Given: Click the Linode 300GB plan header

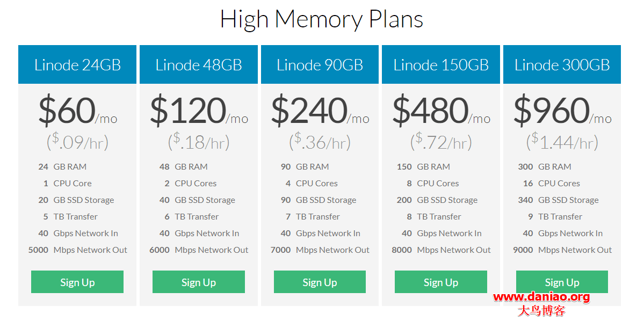Looking at the screenshot, I should tap(562, 65).
